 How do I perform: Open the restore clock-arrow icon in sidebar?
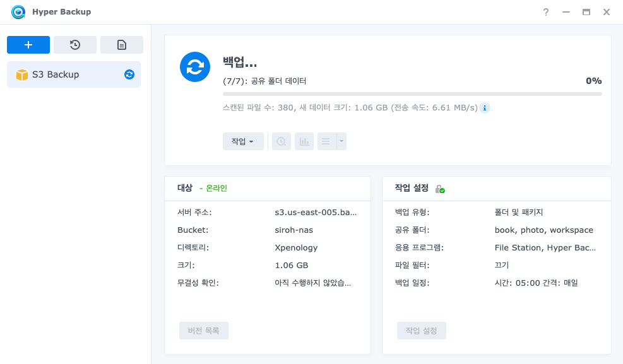pos(75,45)
